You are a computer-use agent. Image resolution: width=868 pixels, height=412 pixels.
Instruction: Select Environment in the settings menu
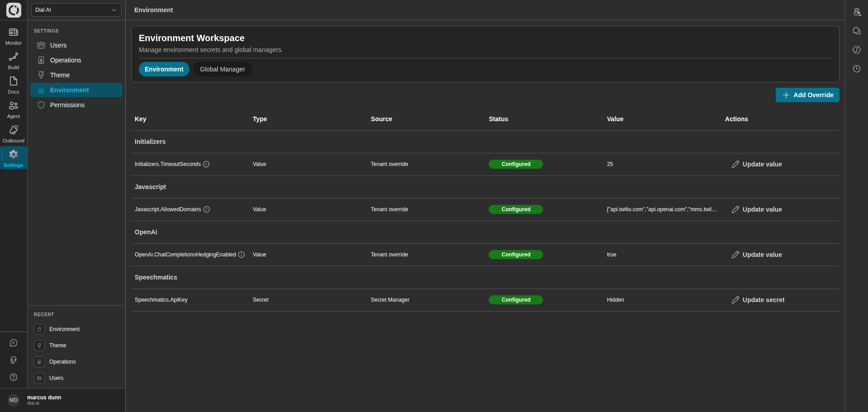click(76, 90)
